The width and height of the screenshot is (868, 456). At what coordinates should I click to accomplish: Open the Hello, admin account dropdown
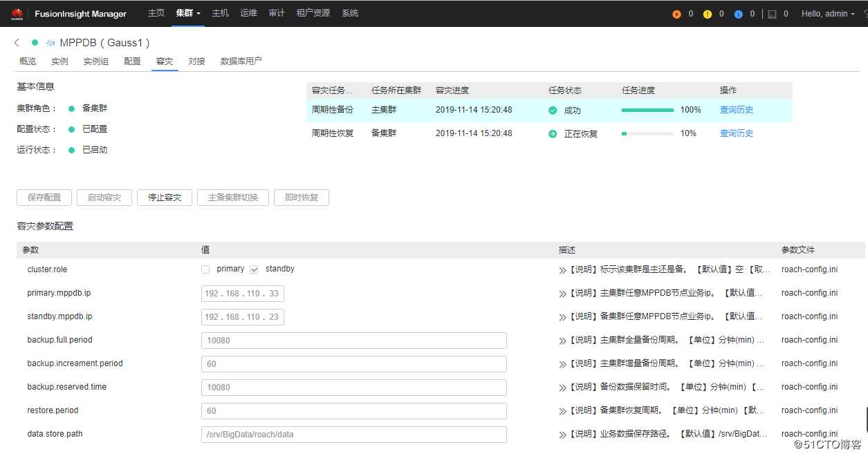[x=828, y=13]
